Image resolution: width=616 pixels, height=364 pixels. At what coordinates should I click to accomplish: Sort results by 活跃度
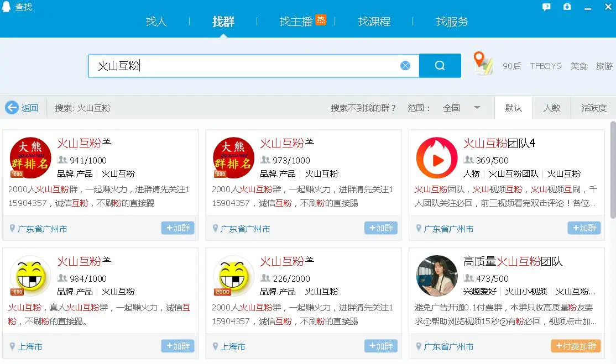tap(594, 108)
